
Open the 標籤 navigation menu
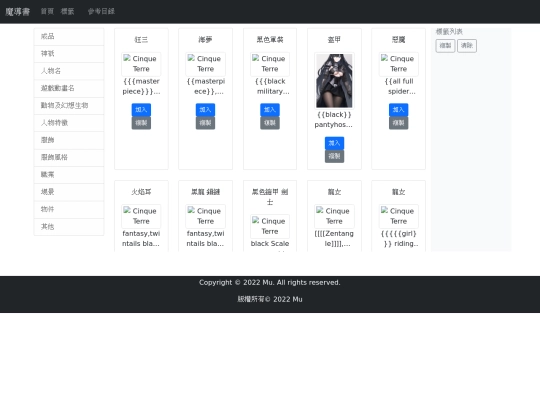click(x=68, y=11)
